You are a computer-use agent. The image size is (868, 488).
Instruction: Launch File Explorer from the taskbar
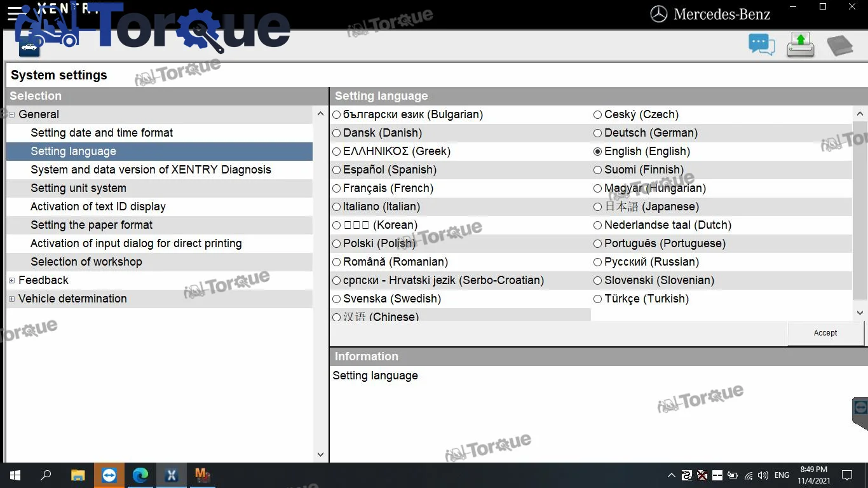tap(78, 475)
